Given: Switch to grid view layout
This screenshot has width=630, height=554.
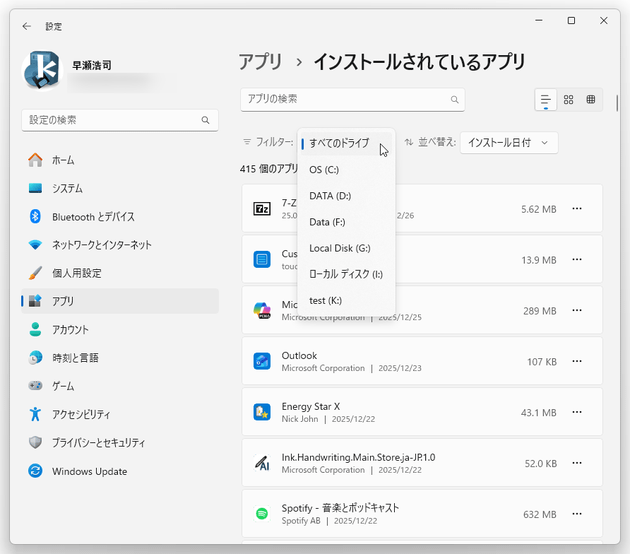Looking at the screenshot, I should (x=568, y=100).
